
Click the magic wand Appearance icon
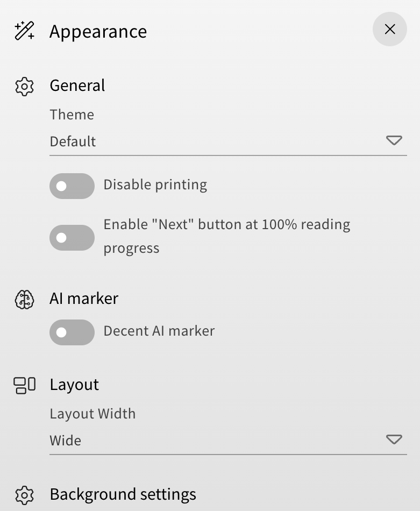tap(25, 31)
